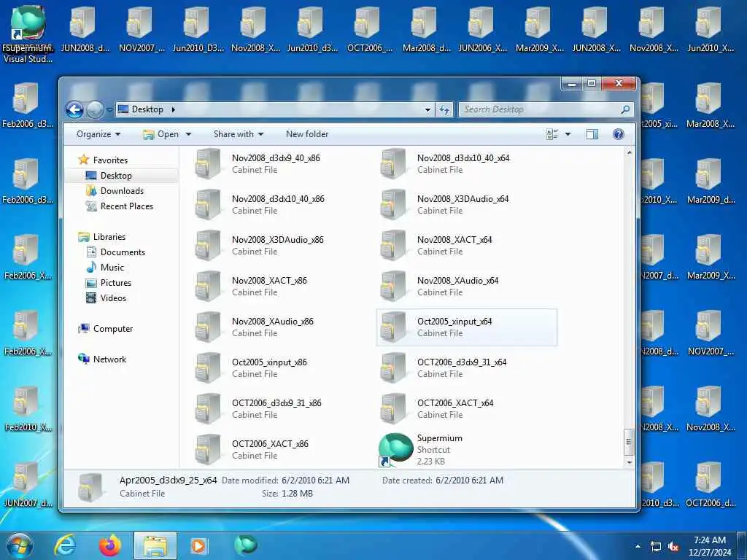
Task: Select the Nov2008_XAudio_x86 cabinet file
Action: [x=281, y=327]
